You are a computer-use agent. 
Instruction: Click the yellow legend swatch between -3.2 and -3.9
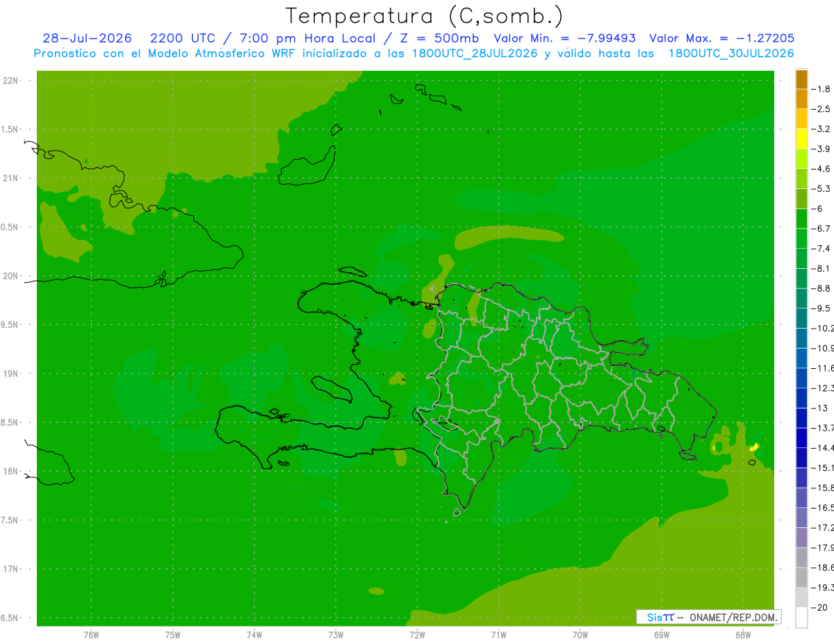click(x=801, y=140)
